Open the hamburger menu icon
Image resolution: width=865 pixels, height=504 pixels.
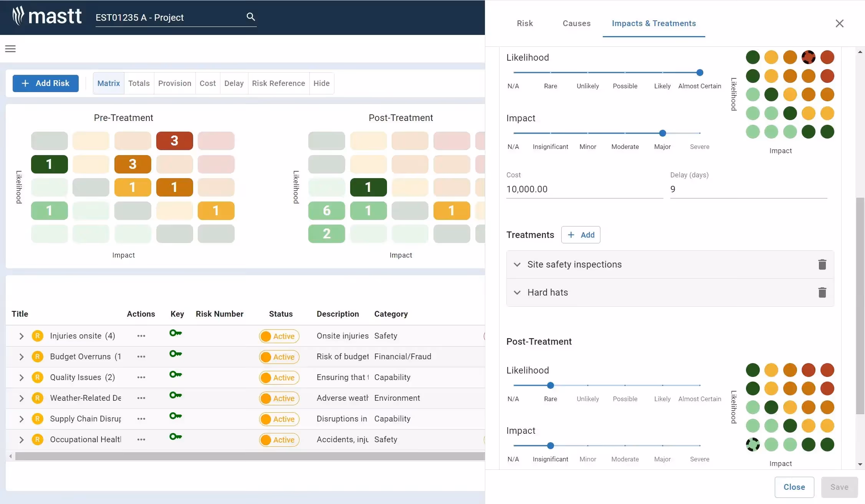coord(10,49)
